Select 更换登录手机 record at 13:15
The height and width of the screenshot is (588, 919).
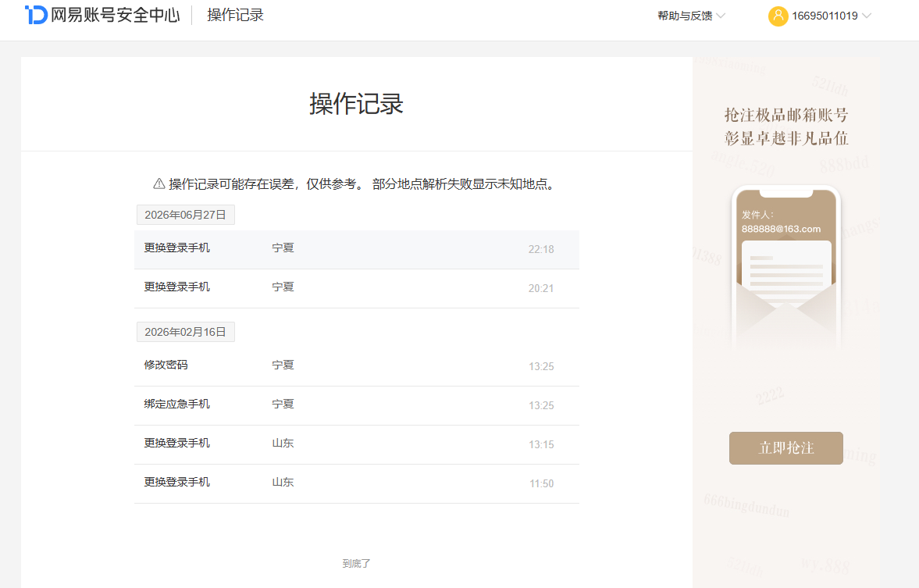click(x=356, y=444)
